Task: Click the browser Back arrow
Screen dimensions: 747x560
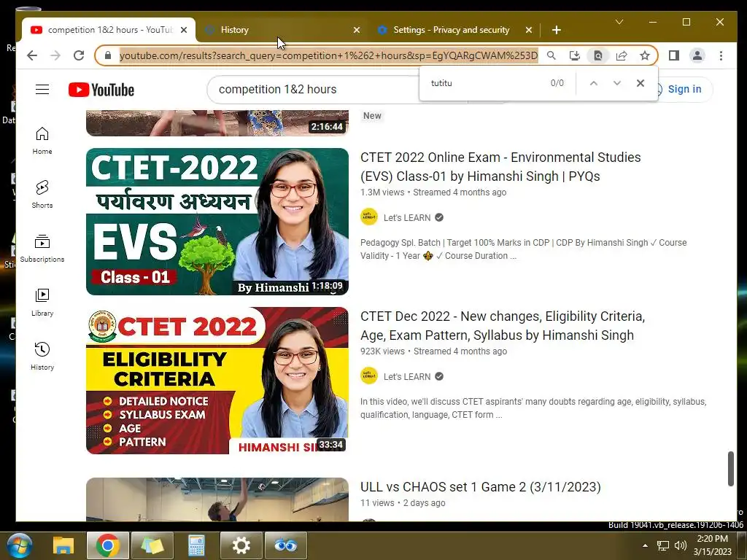Action: tap(32, 55)
